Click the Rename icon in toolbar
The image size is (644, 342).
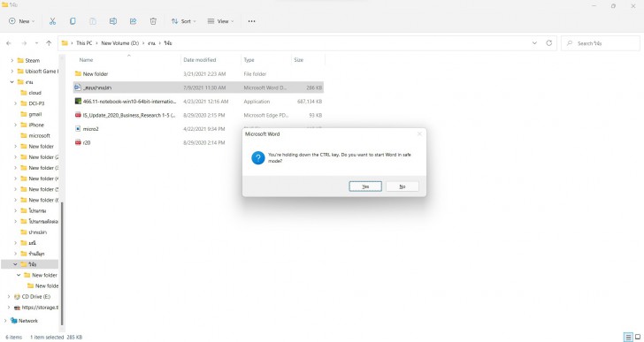[113, 21]
